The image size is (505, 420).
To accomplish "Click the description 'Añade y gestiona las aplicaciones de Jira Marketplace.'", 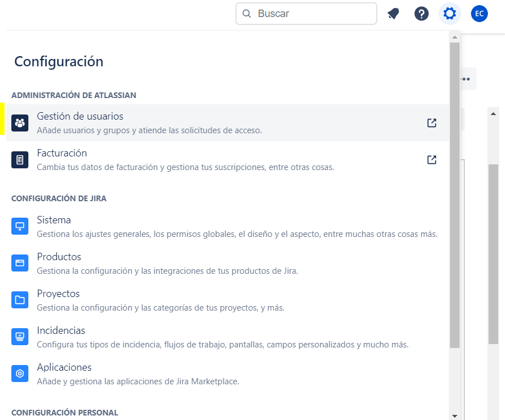I will (138, 381).
